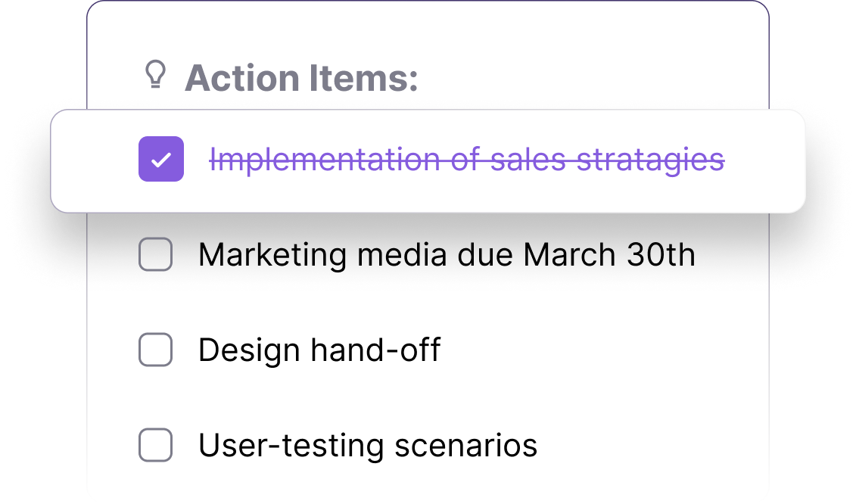This screenshot has height=504, width=856.
Task: Check the Marketing media due March 30th box
Action: pyautogui.click(x=156, y=254)
